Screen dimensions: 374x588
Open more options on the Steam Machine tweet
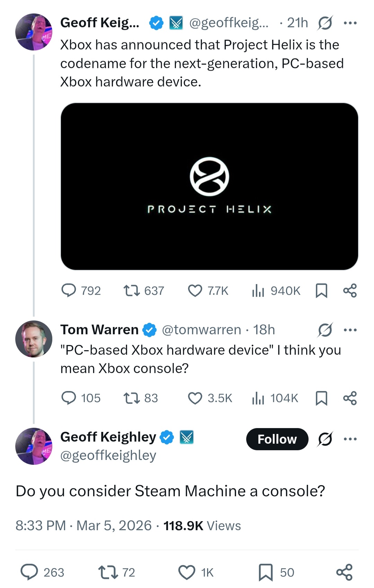[x=350, y=439]
